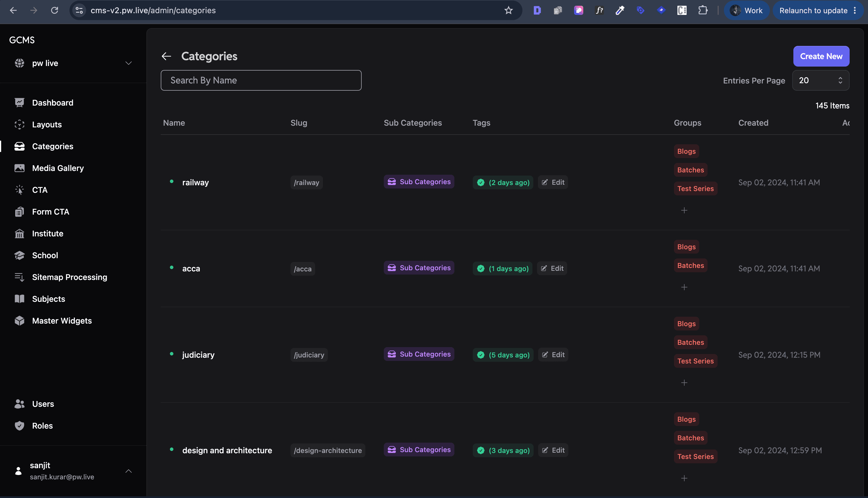This screenshot has height=498, width=868.
Task: Open Sub Categories for judiciary
Action: click(x=419, y=354)
